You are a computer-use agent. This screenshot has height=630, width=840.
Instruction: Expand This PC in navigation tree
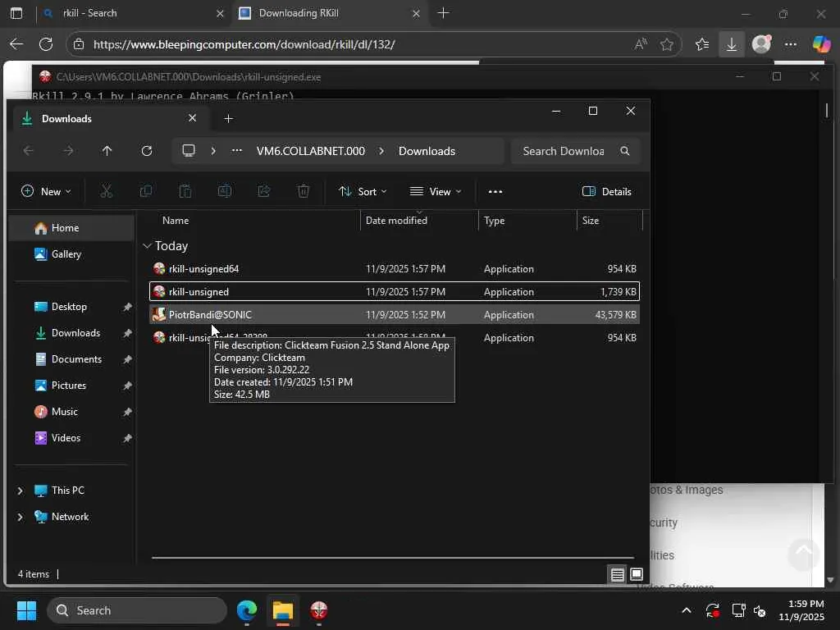(x=21, y=491)
